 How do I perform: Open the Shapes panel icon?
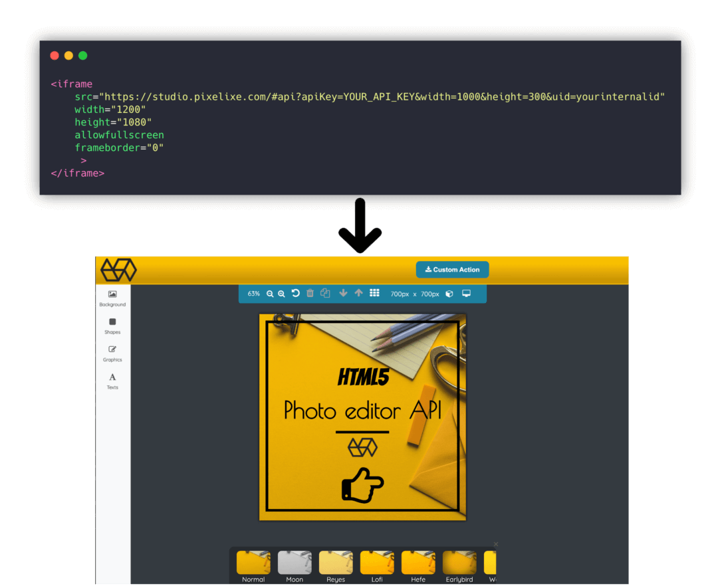click(112, 322)
